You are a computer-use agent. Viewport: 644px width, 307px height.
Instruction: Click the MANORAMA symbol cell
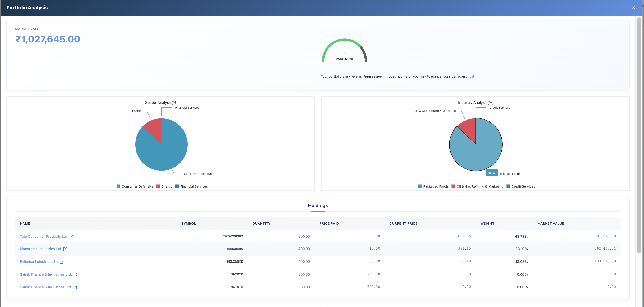click(x=235, y=249)
